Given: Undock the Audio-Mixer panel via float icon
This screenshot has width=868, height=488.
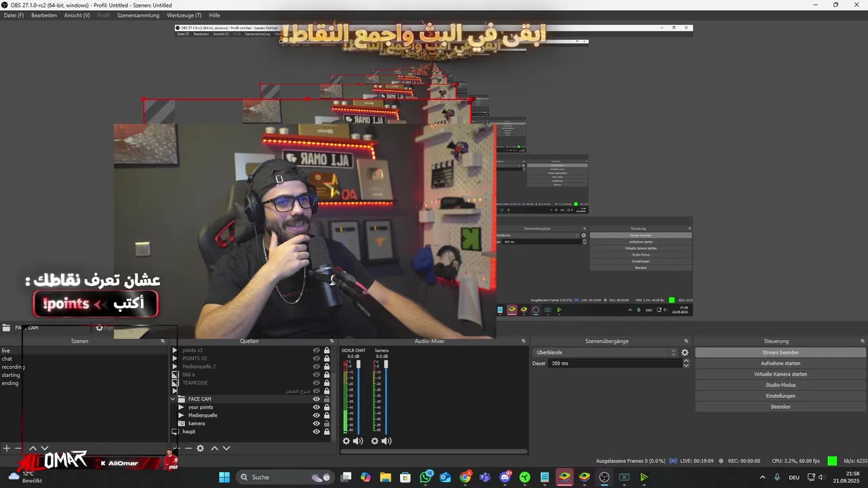Looking at the screenshot, I should coord(524,341).
